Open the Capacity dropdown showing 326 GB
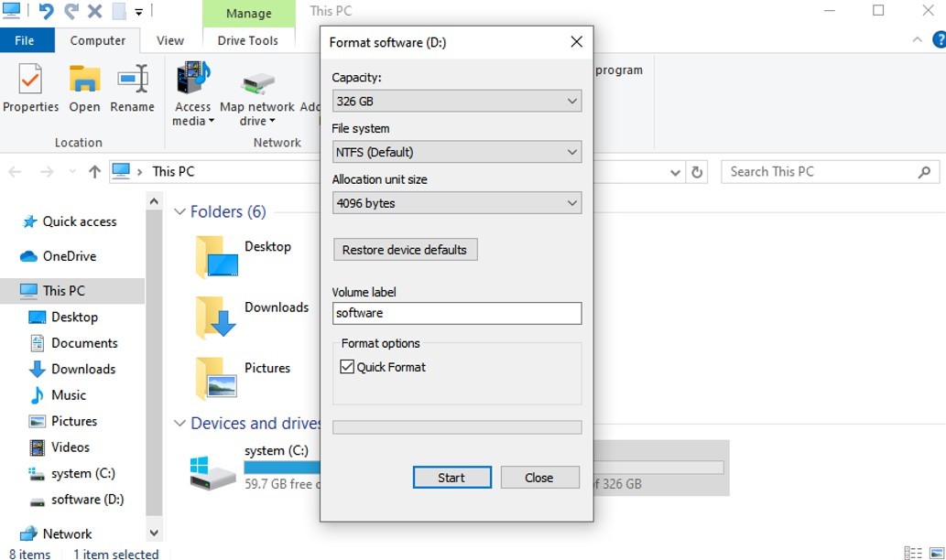This screenshot has width=946, height=560. [x=456, y=102]
